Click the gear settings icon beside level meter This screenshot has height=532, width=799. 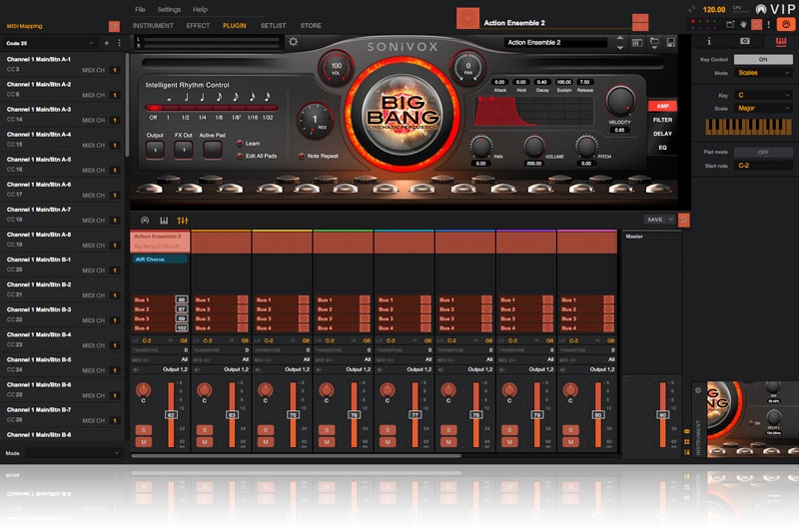click(x=293, y=42)
